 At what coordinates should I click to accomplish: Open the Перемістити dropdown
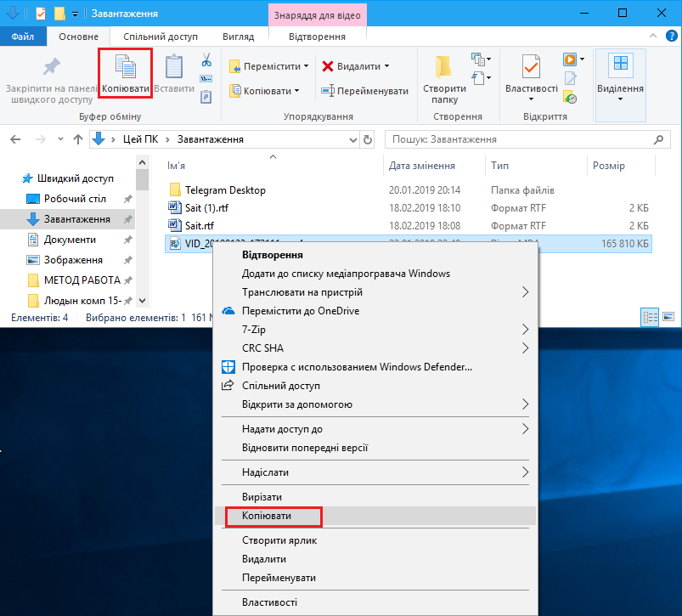pyautogui.click(x=268, y=66)
